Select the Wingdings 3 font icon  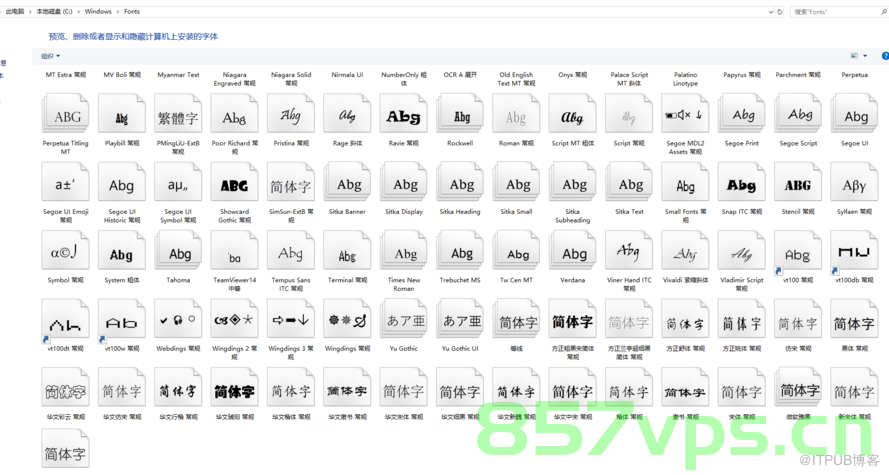pos(291,321)
